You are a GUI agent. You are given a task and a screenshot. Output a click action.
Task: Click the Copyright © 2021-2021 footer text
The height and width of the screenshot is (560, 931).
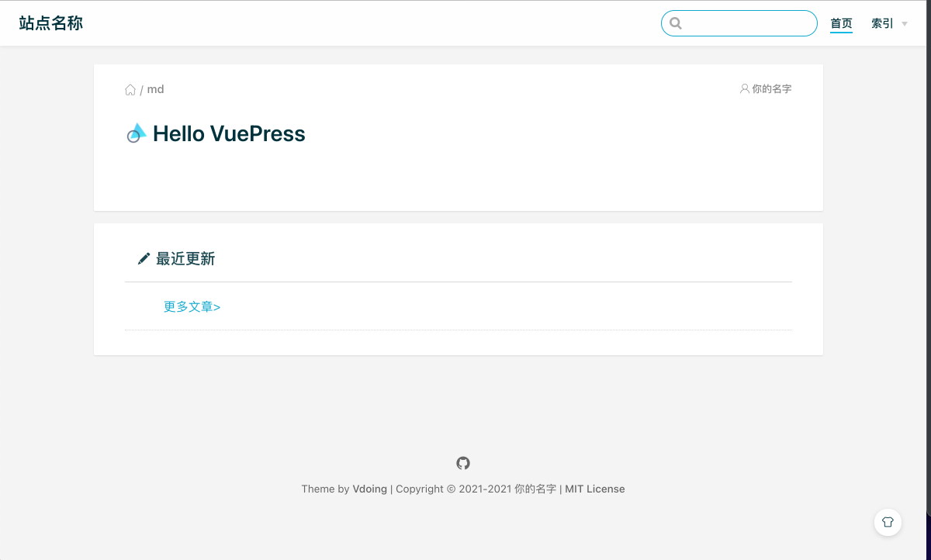[x=453, y=489]
